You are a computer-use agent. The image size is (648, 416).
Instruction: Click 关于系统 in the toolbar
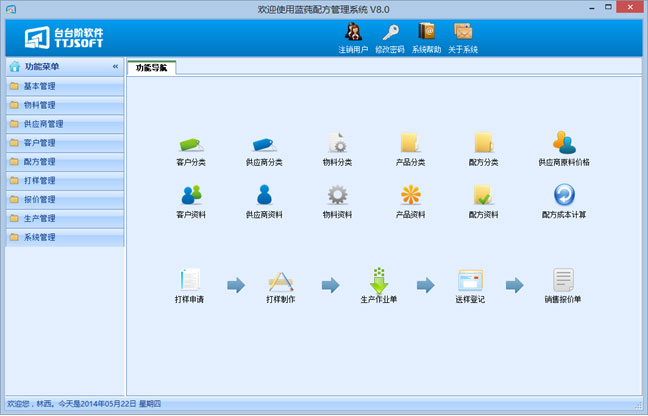coord(462,37)
